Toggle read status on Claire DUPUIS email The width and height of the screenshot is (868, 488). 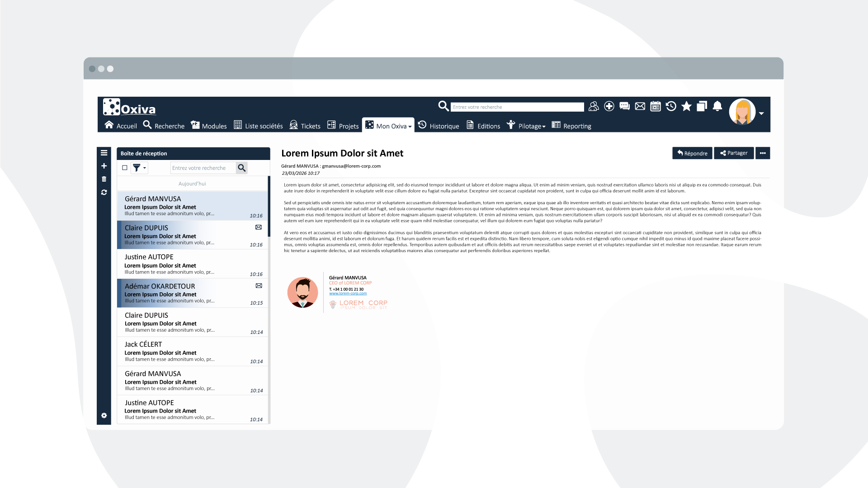[259, 227]
